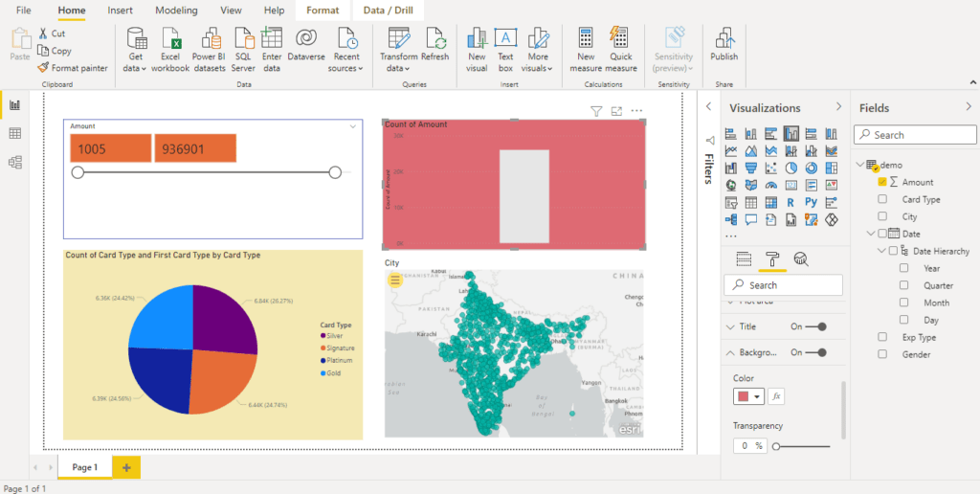Image resolution: width=980 pixels, height=494 pixels.
Task: Click the Transparency slider handle
Action: (x=776, y=446)
